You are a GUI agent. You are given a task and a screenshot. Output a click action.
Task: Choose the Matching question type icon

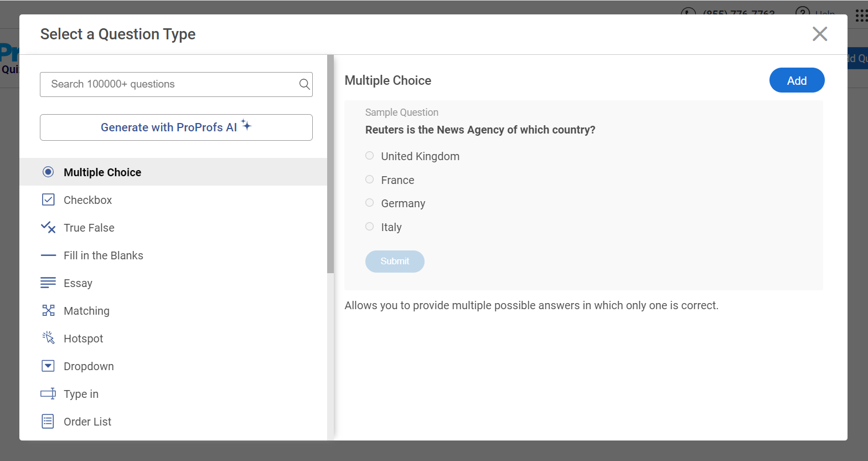coord(48,310)
